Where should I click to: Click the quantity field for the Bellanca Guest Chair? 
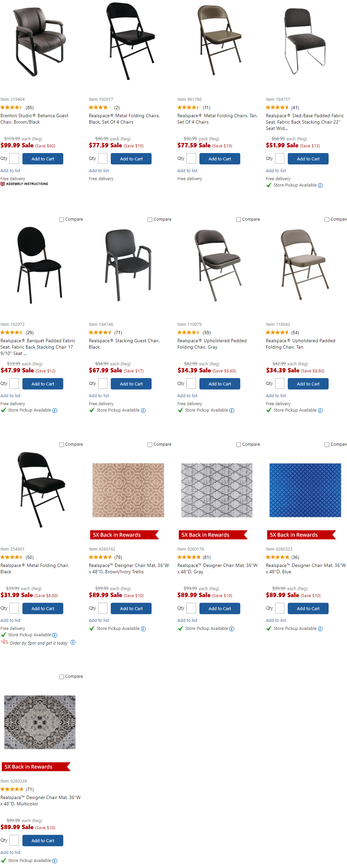(14, 158)
